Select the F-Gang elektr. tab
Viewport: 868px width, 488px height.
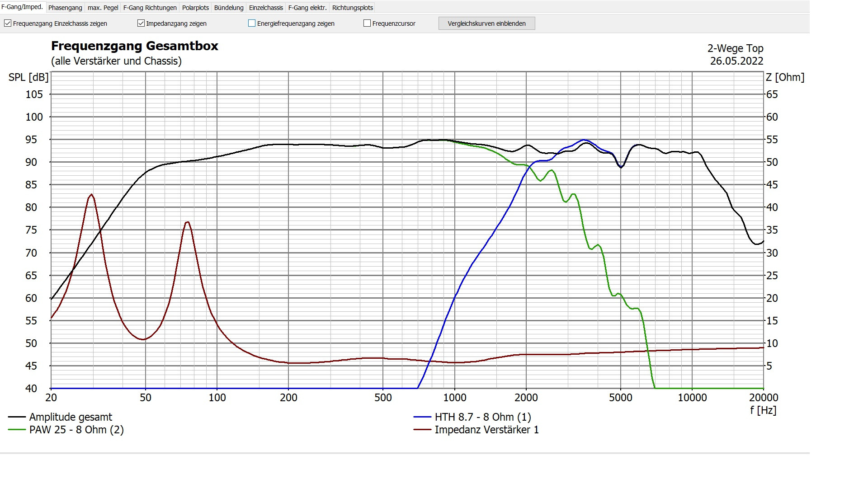(x=307, y=8)
